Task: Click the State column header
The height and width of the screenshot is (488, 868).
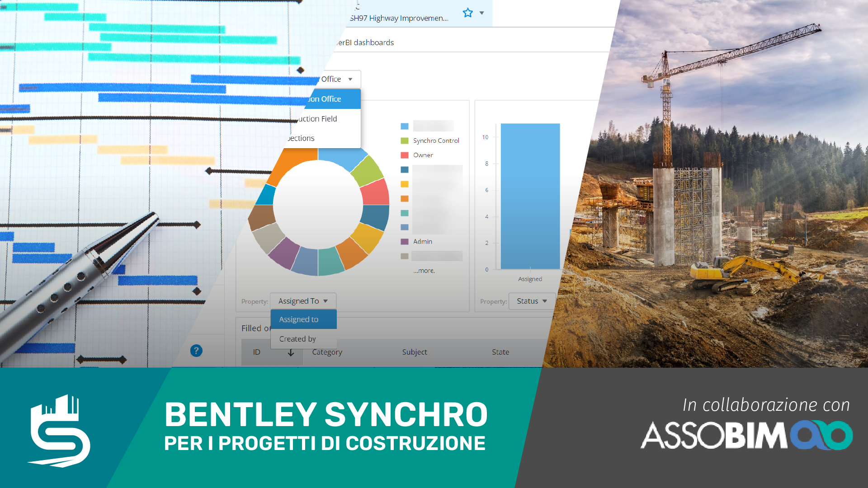Action: tap(500, 352)
